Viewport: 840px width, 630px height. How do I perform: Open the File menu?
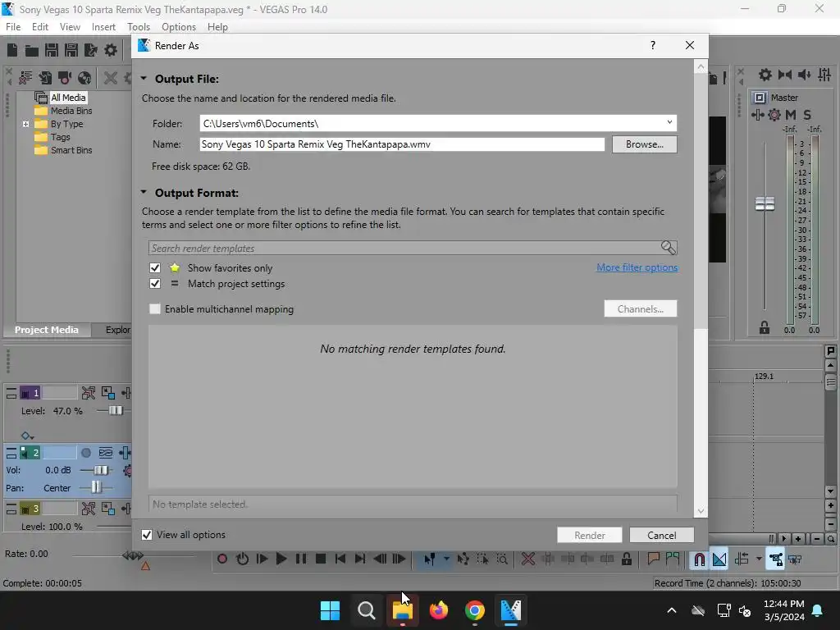pos(13,27)
